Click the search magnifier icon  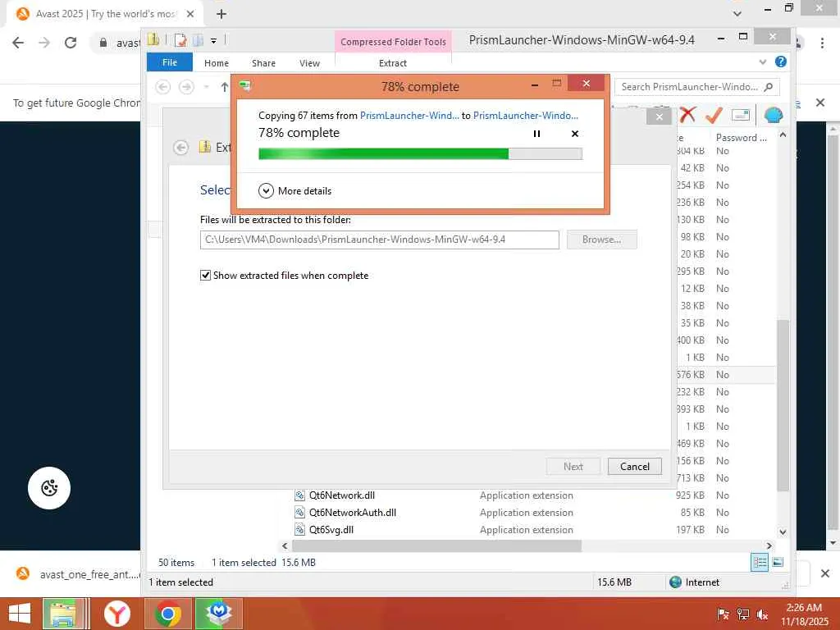(769, 87)
